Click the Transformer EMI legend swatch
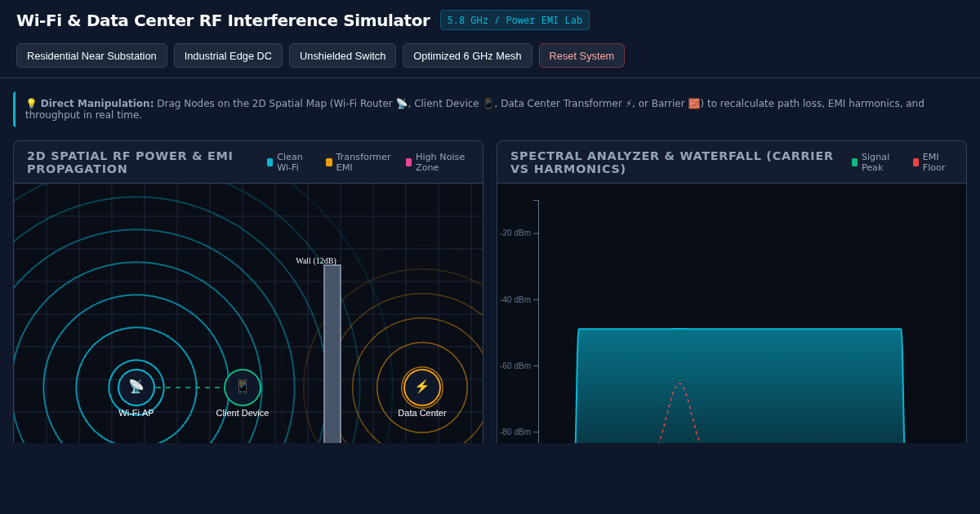This screenshot has width=980, height=514. tap(329, 162)
